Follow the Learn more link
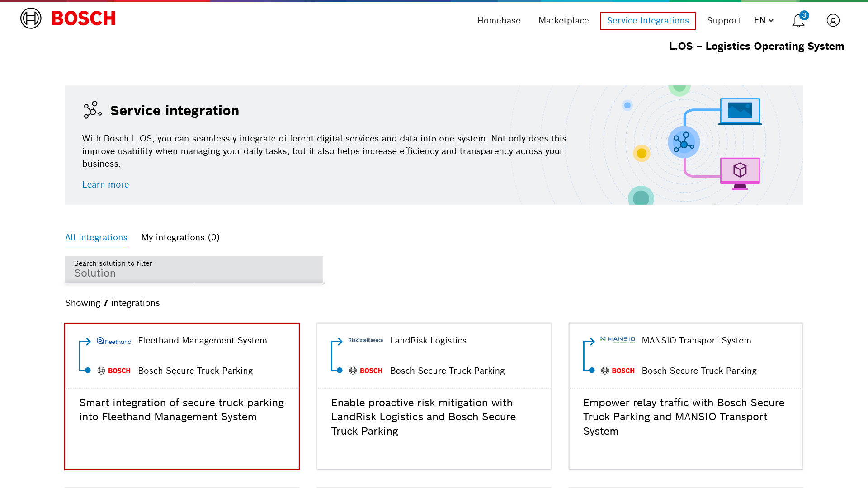This screenshot has height=488, width=868. click(105, 185)
